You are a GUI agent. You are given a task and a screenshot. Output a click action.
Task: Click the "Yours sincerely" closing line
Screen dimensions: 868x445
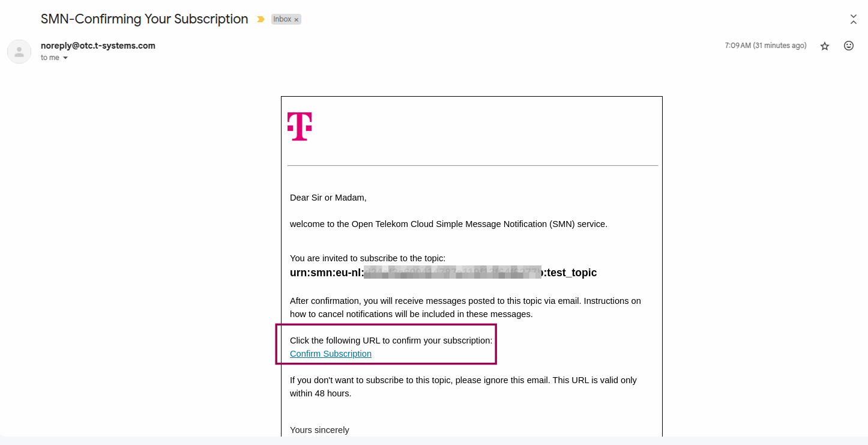click(x=319, y=430)
